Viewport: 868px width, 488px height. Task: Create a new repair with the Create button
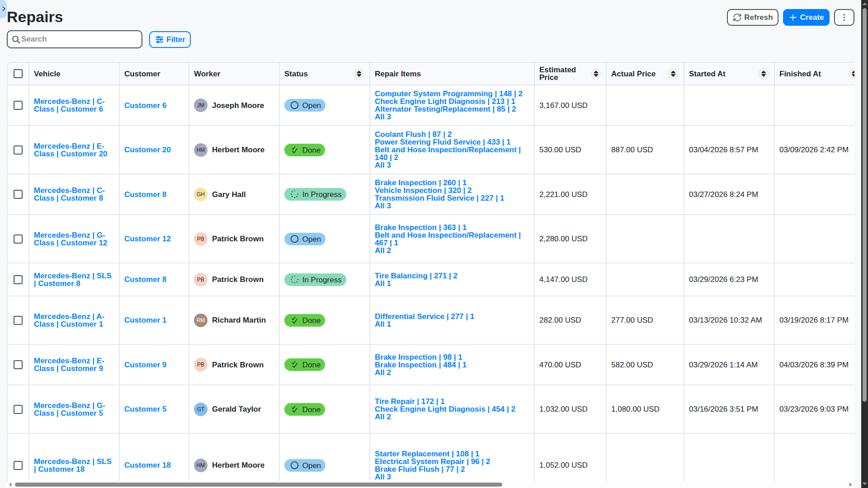[x=806, y=18]
